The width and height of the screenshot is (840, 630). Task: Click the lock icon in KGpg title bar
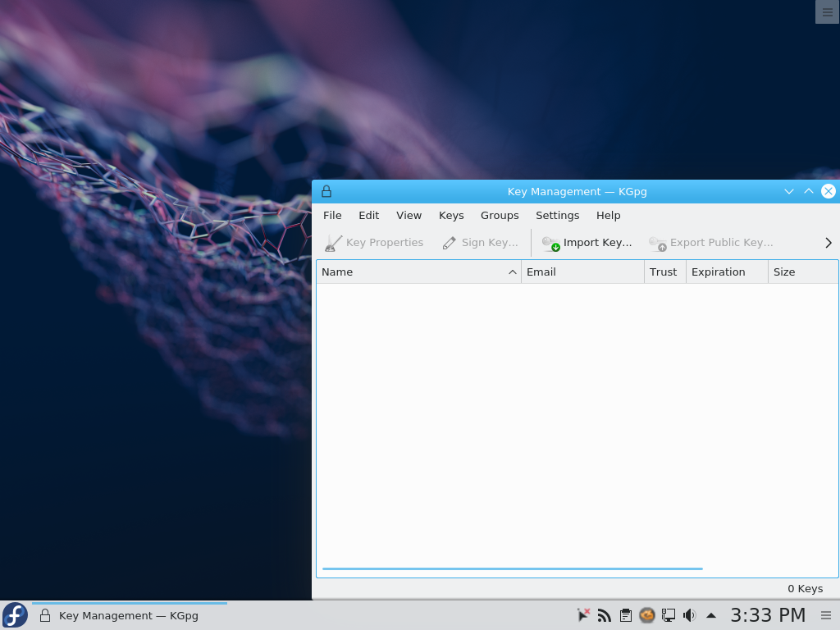point(326,192)
